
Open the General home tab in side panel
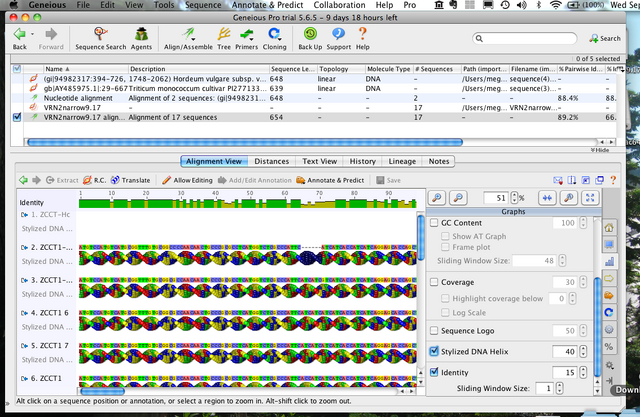coord(609,228)
